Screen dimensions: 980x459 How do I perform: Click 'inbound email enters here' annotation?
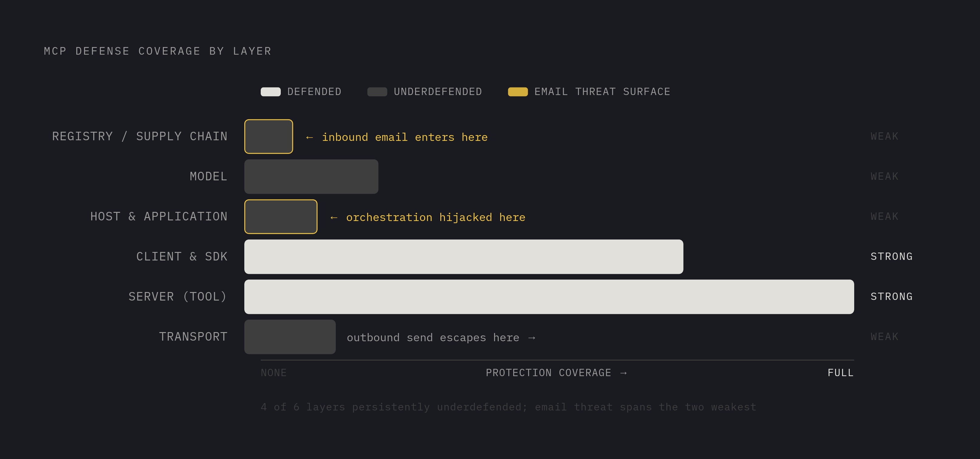397,137
